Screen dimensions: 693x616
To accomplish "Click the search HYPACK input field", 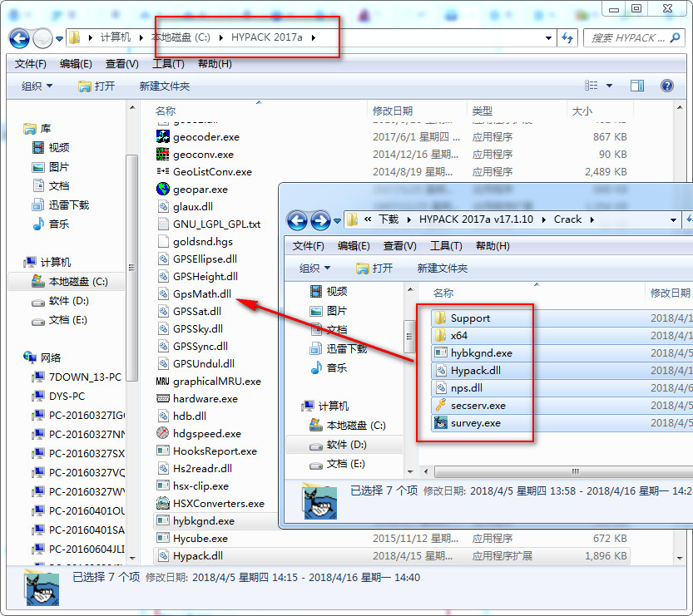I will point(627,38).
